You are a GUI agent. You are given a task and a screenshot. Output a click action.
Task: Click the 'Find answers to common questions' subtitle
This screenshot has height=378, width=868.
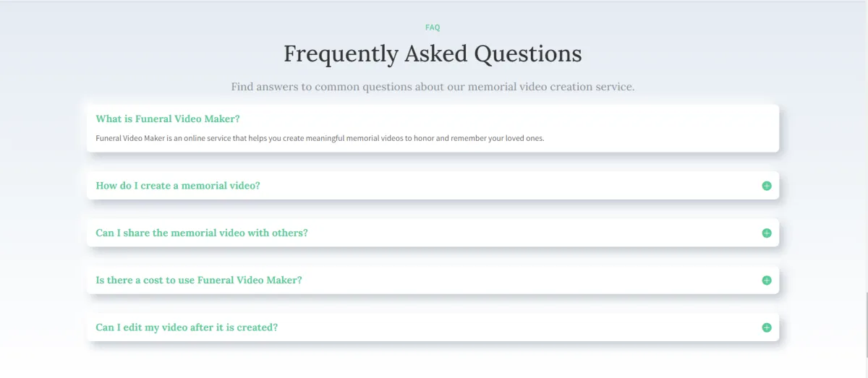coord(433,87)
